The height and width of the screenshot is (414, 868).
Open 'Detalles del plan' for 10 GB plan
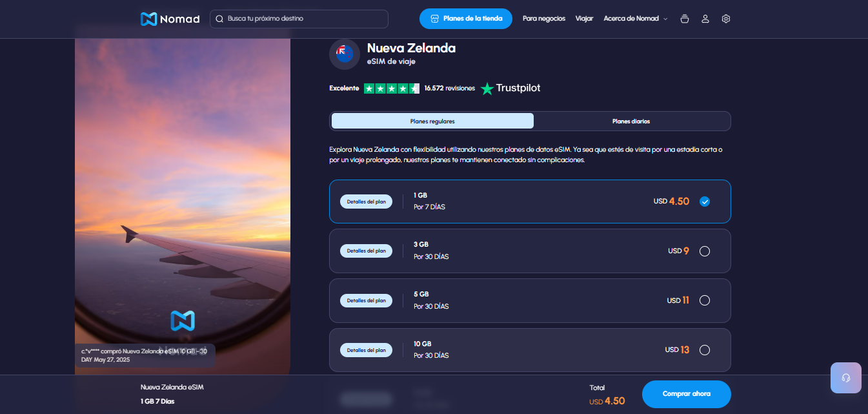[366, 350]
